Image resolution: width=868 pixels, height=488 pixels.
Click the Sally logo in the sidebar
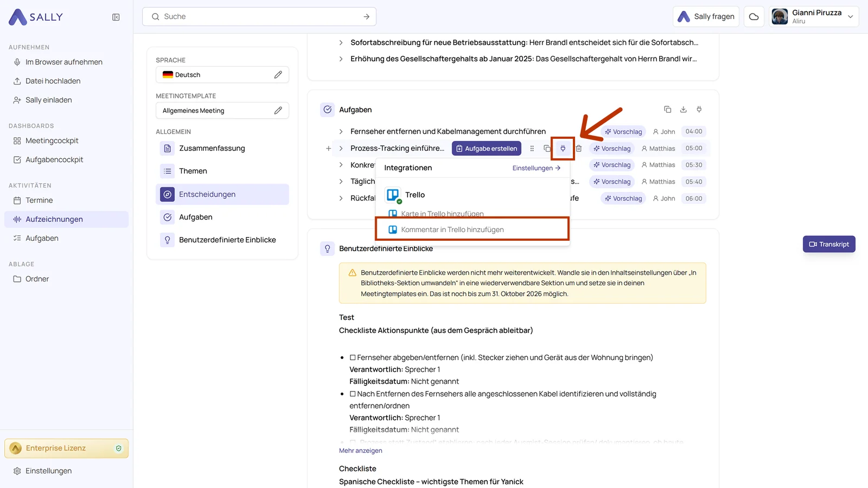[x=36, y=17]
